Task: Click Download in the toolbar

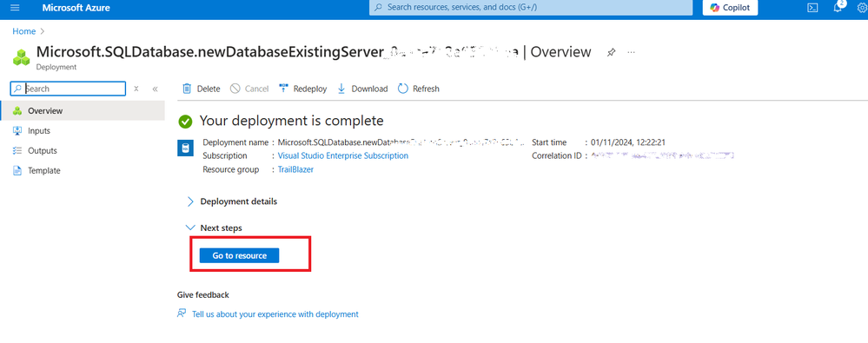Action: click(x=362, y=89)
